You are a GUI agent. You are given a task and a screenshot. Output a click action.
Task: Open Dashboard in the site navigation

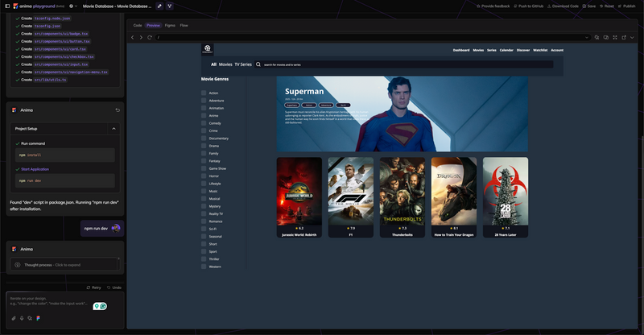coord(461,50)
